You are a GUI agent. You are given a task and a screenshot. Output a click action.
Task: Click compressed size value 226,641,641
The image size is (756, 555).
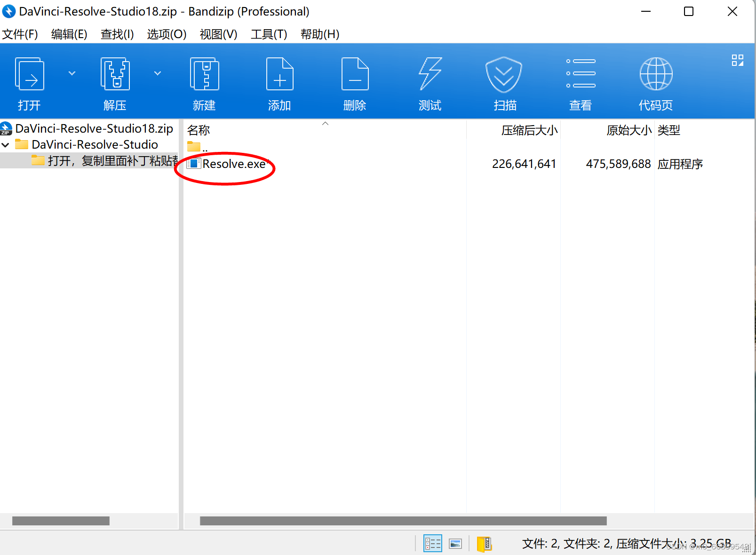[524, 164]
